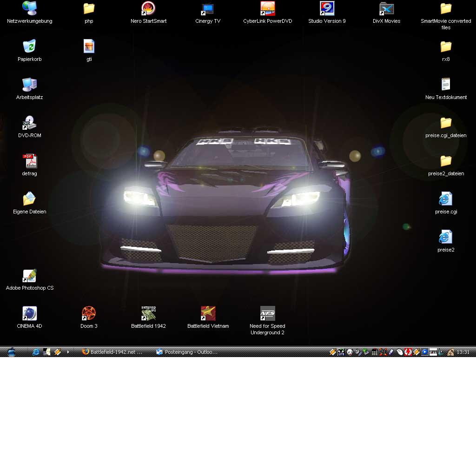Select preise.cgi web document
Viewport: 476px width, 464px height.
click(x=446, y=204)
